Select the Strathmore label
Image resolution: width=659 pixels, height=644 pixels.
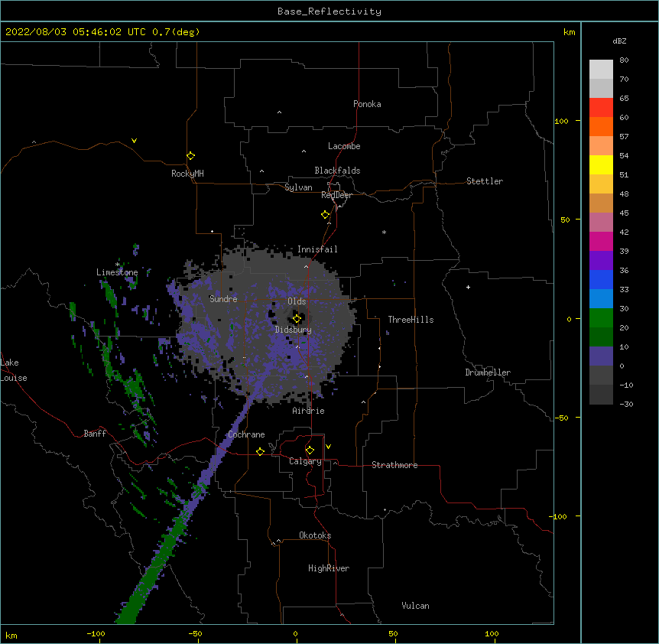tap(394, 465)
